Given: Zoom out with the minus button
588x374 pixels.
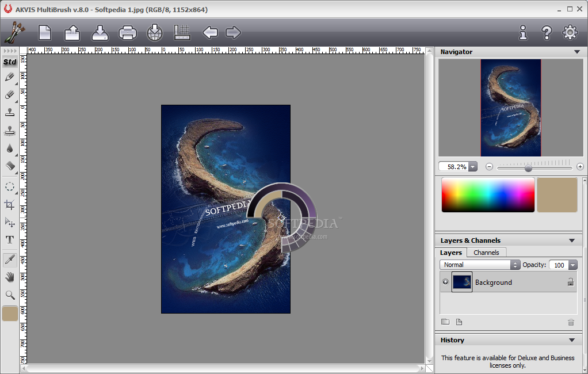Looking at the screenshot, I should point(489,166).
